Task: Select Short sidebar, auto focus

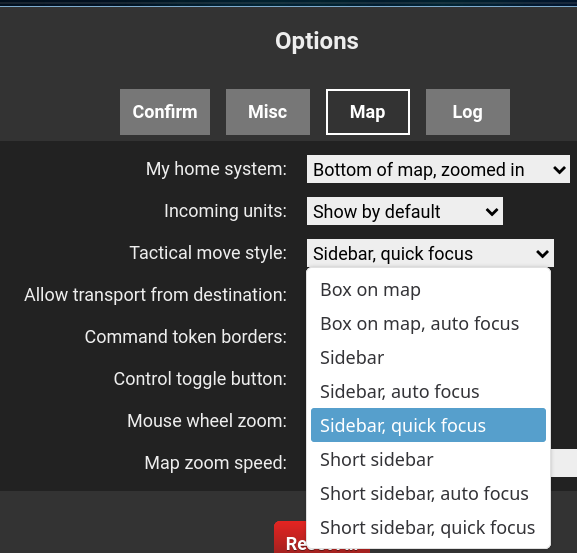Action: pos(428,493)
